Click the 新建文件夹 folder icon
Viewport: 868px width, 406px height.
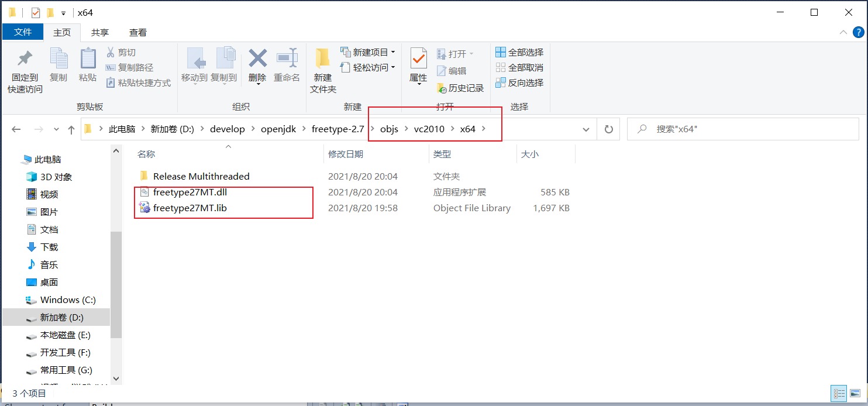tap(323, 59)
